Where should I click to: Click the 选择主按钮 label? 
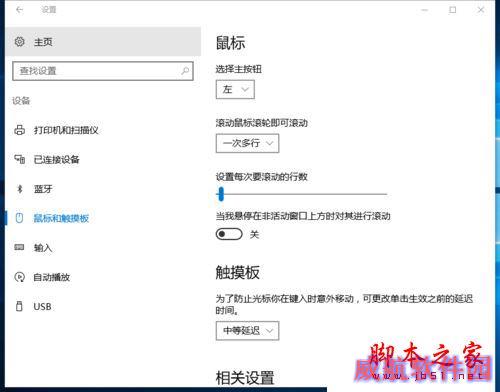coord(239,69)
